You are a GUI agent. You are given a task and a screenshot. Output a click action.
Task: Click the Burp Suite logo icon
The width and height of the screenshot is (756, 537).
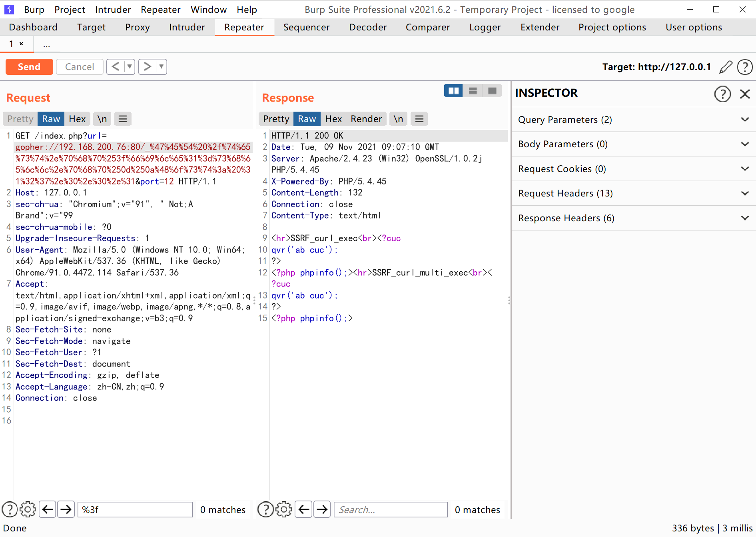pos(9,9)
